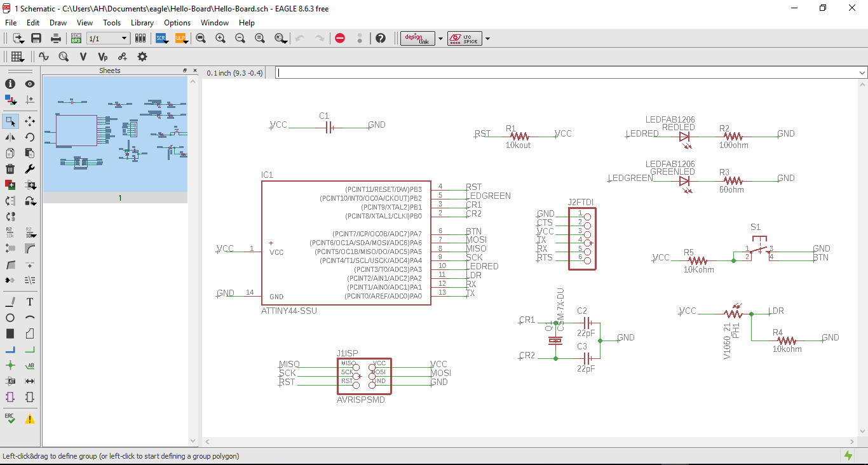Select the Line drawing tool
This screenshot has width=868, height=465.
(x=10, y=302)
